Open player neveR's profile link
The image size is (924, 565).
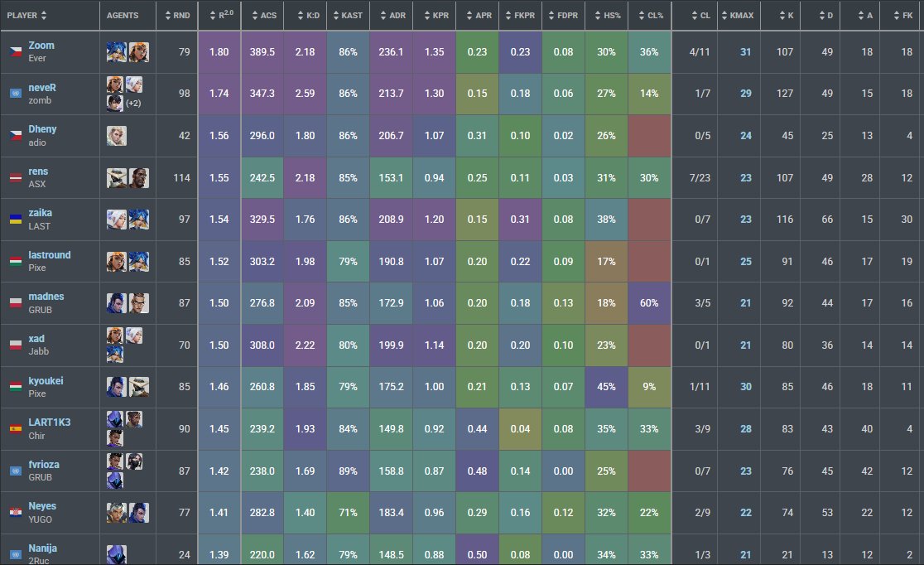42,88
